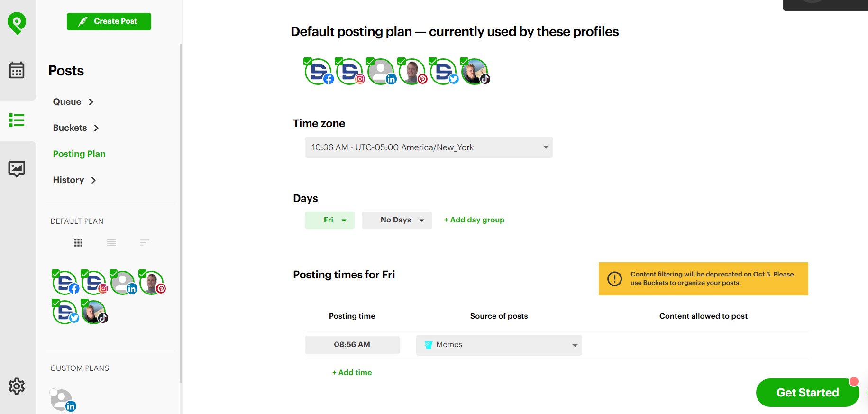Click the 08:56 AM posting time field

(352, 345)
